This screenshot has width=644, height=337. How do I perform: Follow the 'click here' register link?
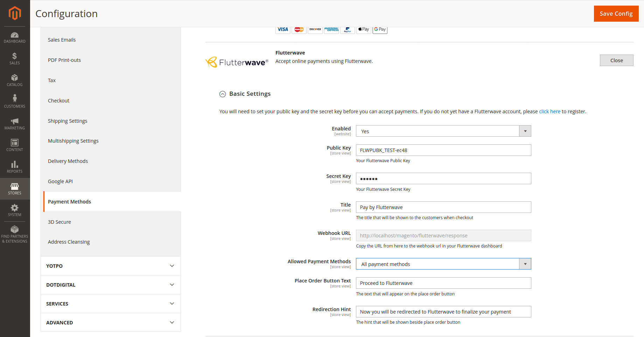(x=549, y=112)
